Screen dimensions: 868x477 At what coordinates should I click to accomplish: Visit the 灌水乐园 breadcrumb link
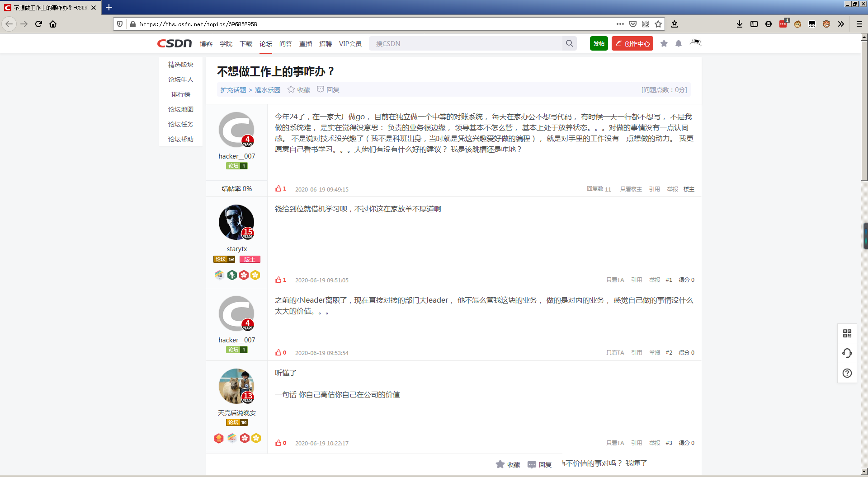[268, 90]
